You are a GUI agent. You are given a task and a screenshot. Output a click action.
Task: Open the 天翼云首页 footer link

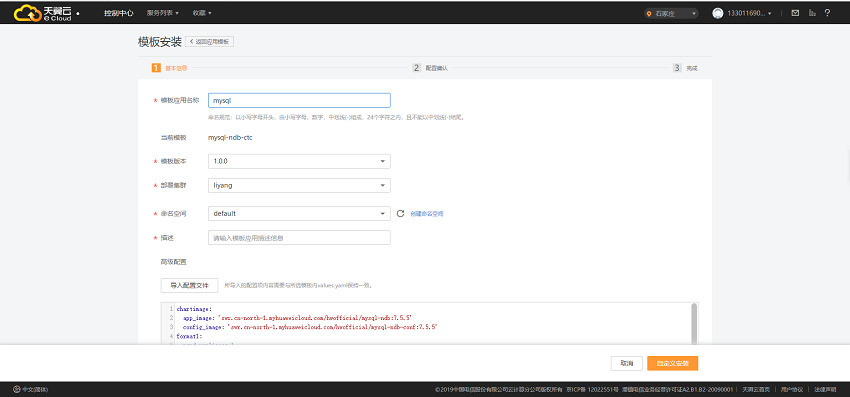(755, 389)
